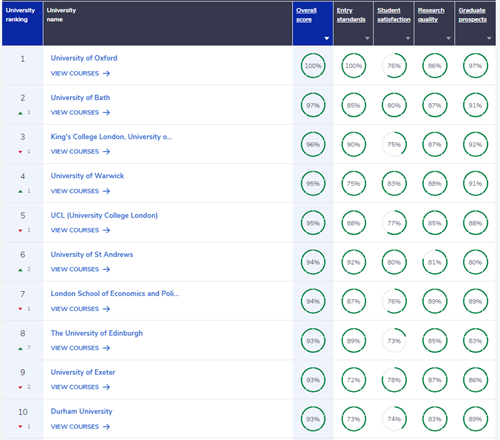This screenshot has width=500, height=440.
Task: Sort by Graduate prospects header
Action: tap(473, 15)
